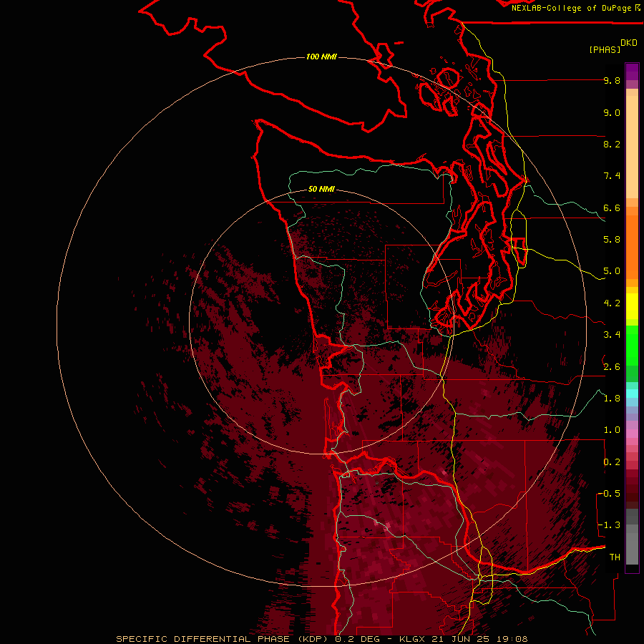Viewport: 644px width, 644px height.
Task: Pick the yellow swatch beside 4.2
Action: 632,306
